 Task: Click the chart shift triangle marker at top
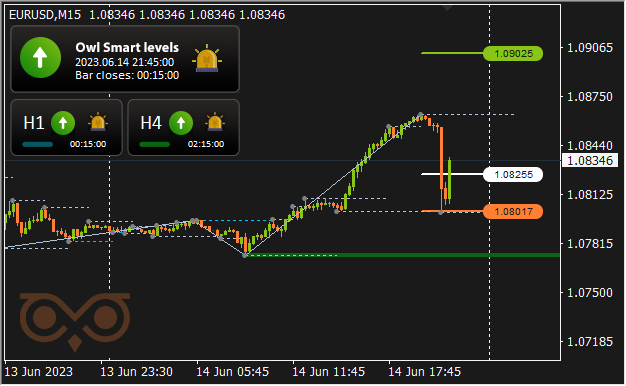[447, 8]
